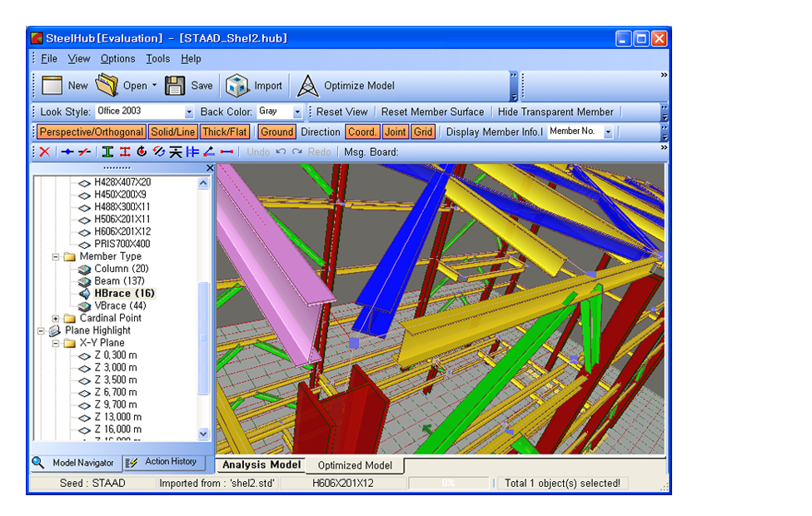Toggle the Ground display
This screenshot has height=516, width=812.
277,132
